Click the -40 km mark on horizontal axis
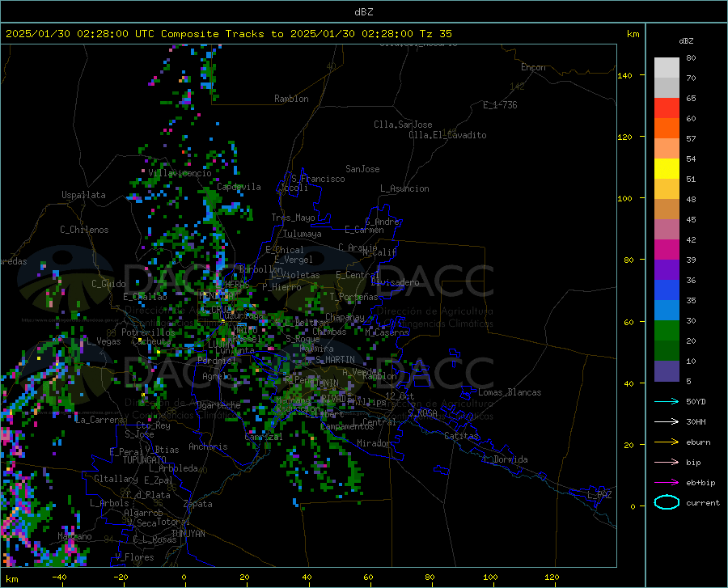 click(59, 577)
